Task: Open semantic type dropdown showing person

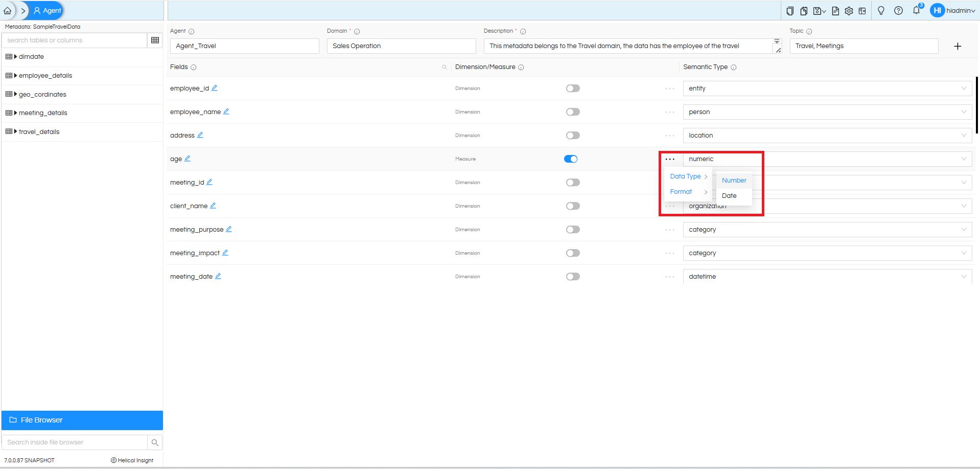Action: [x=827, y=112]
